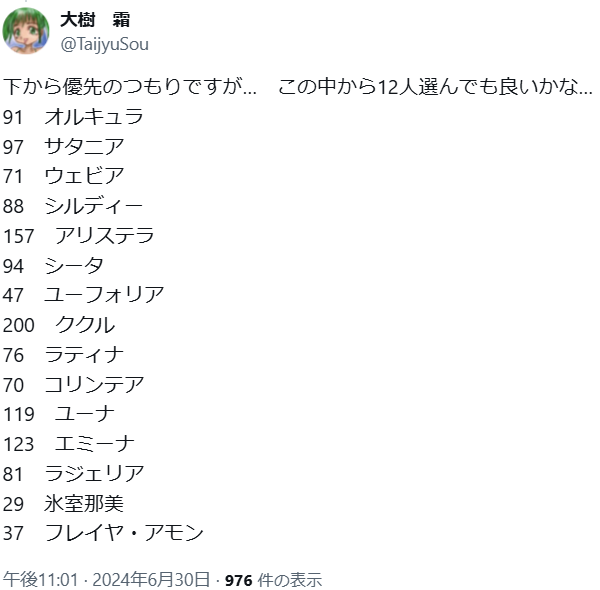This screenshot has width=600, height=590.
Task: Click the list line 123 エミーナ
Action: click(x=69, y=444)
